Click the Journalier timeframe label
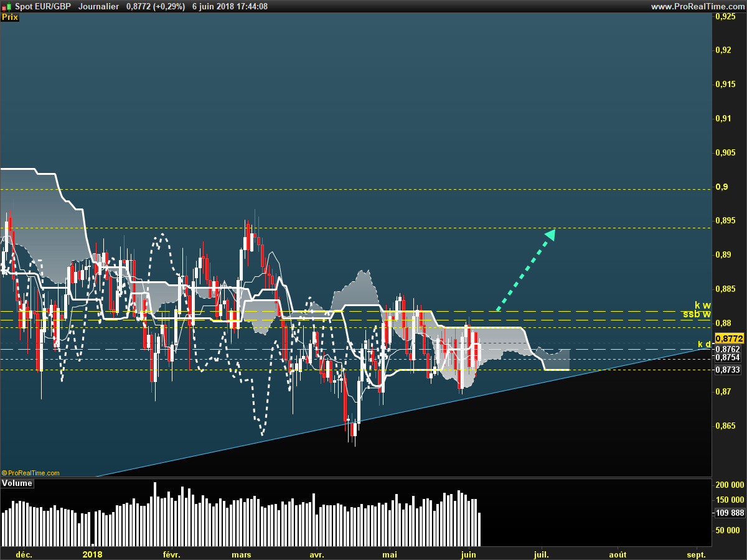Image resolution: width=747 pixels, height=560 pixels. pos(98,6)
